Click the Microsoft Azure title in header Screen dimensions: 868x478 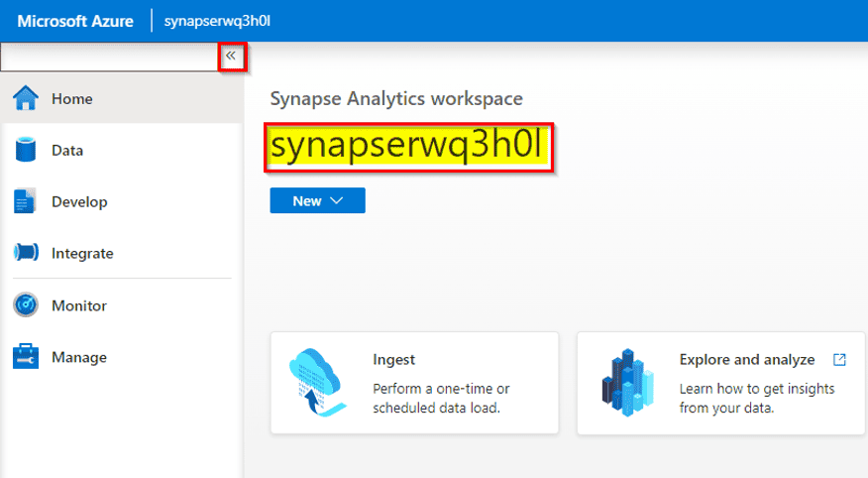click(x=75, y=21)
